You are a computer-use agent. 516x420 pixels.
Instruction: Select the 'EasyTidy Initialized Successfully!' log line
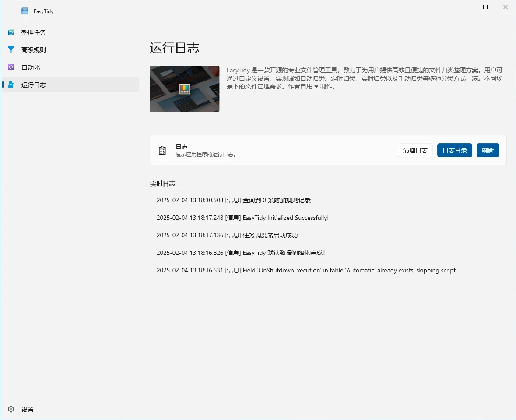click(242, 218)
